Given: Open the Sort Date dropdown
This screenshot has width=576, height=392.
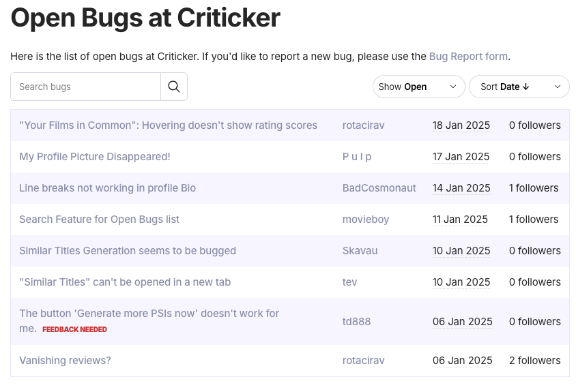Looking at the screenshot, I should coord(519,87).
